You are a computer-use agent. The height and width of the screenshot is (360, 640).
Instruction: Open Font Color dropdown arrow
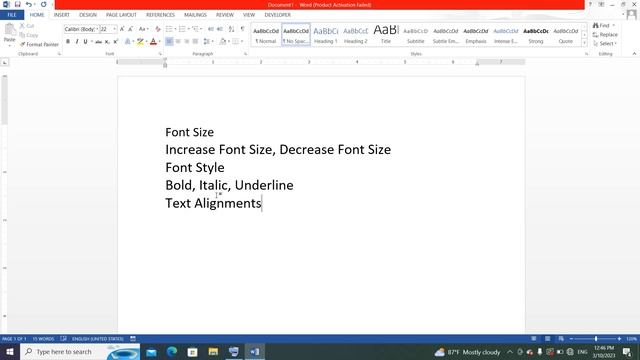point(159,42)
